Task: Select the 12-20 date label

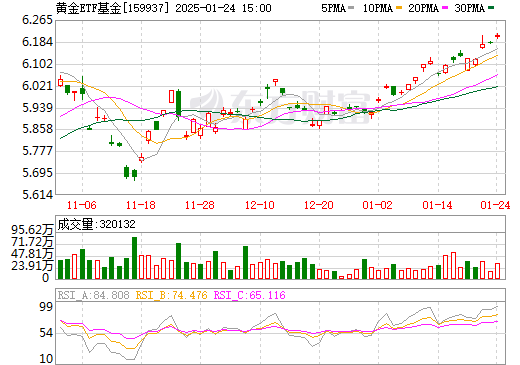Action: 319,205
